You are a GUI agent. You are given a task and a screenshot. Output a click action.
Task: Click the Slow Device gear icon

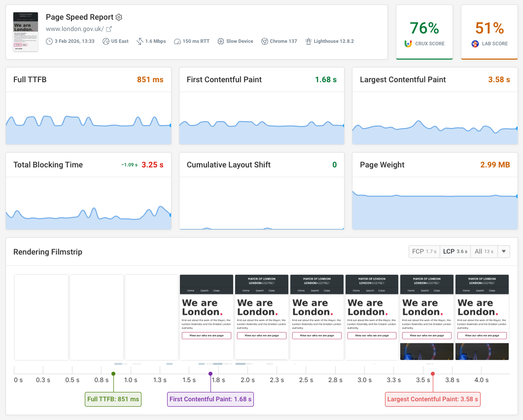221,41
